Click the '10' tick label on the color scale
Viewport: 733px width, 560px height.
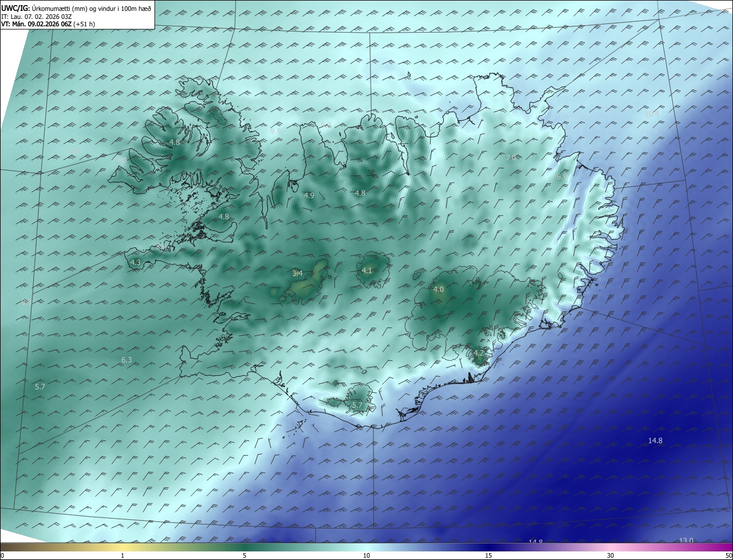366,555
